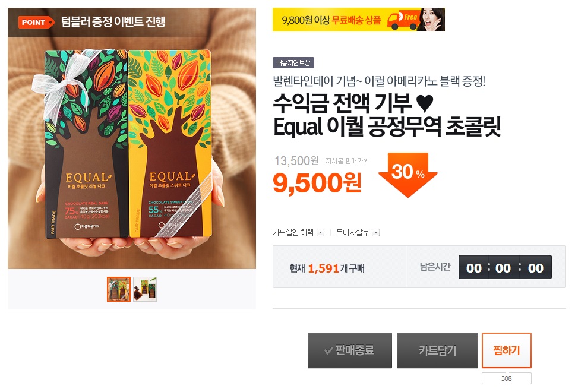
Task: Select the first product thumbnail
Action: click(x=119, y=289)
